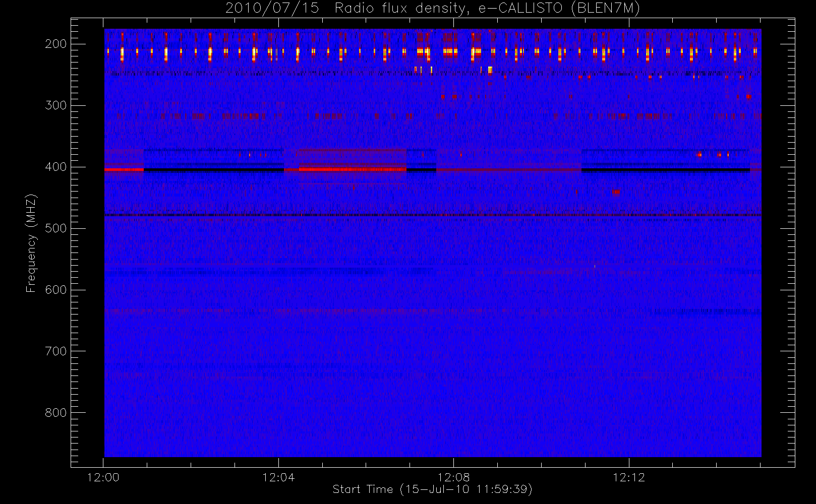Screen dimensions: 816x504
Task: Select the 700 frequency tick label
Action: [56, 351]
